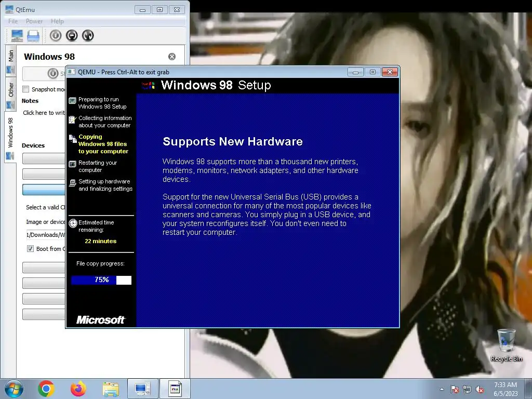This screenshot has width=532, height=399.
Task: Click the QEMU window title bar icon
Action: (x=71, y=72)
